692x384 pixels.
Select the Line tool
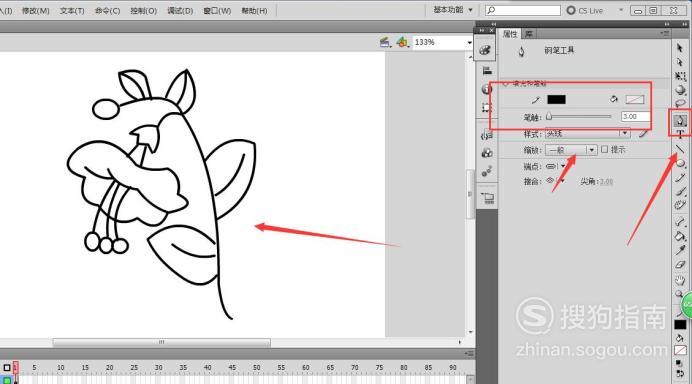tap(680, 149)
